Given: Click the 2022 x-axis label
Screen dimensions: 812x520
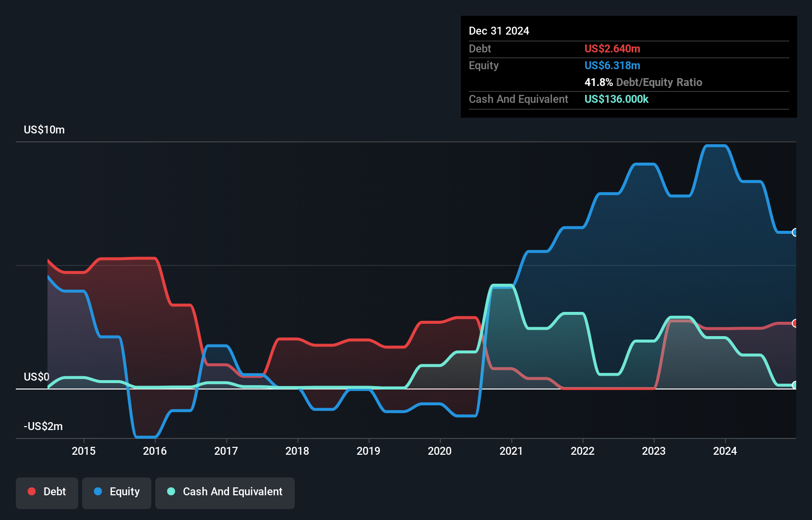Looking at the screenshot, I should pyautogui.click(x=583, y=451).
